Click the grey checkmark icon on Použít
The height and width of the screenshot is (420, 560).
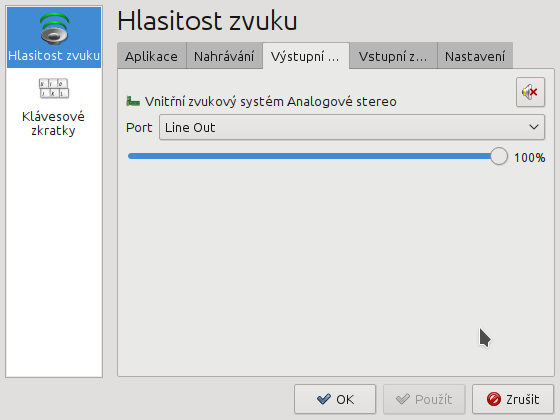[403, 399]
